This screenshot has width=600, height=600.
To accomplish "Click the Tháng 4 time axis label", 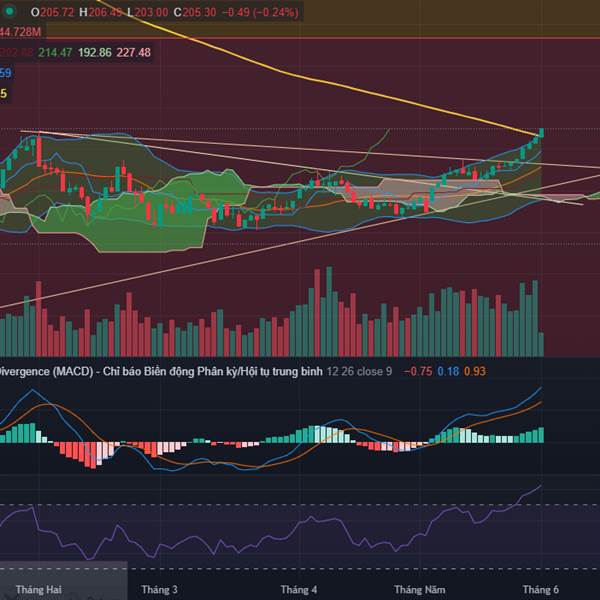I will [x=299, y=590].
